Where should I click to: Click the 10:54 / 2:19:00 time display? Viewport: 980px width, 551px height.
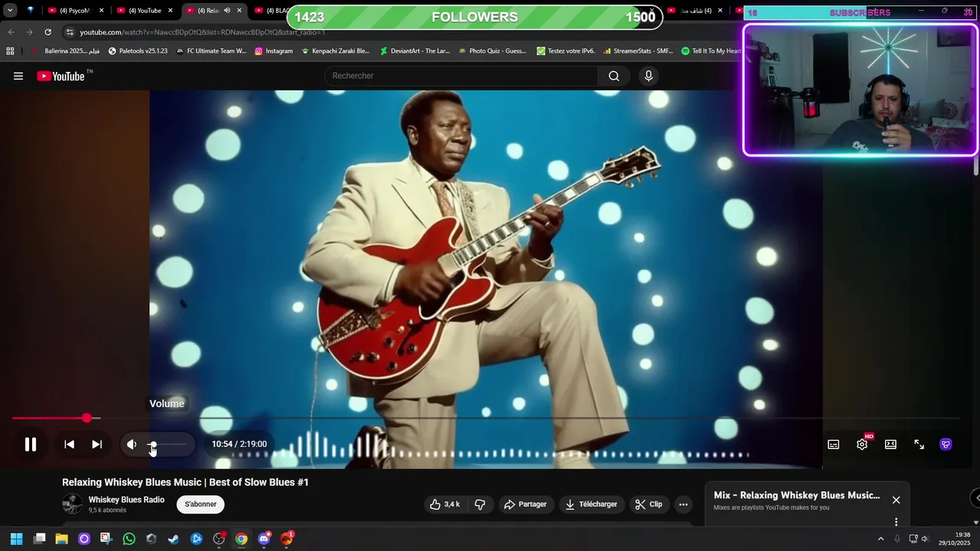239,444
